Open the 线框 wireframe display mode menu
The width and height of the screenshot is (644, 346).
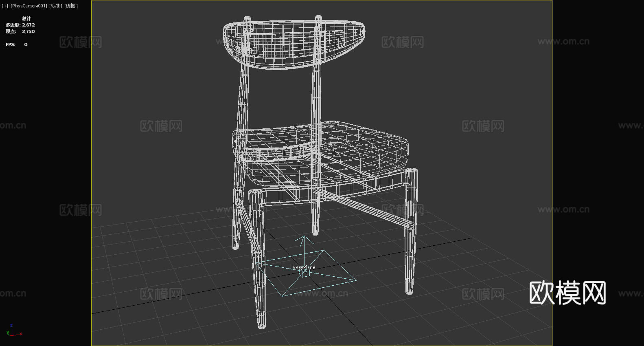(x=71, y=6)
